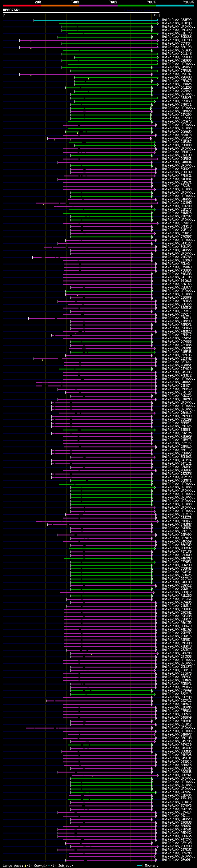This screenshot has width=197, height=868.
Task: Select label UniRef100_Q606H4
Action: tap(177, 860)
